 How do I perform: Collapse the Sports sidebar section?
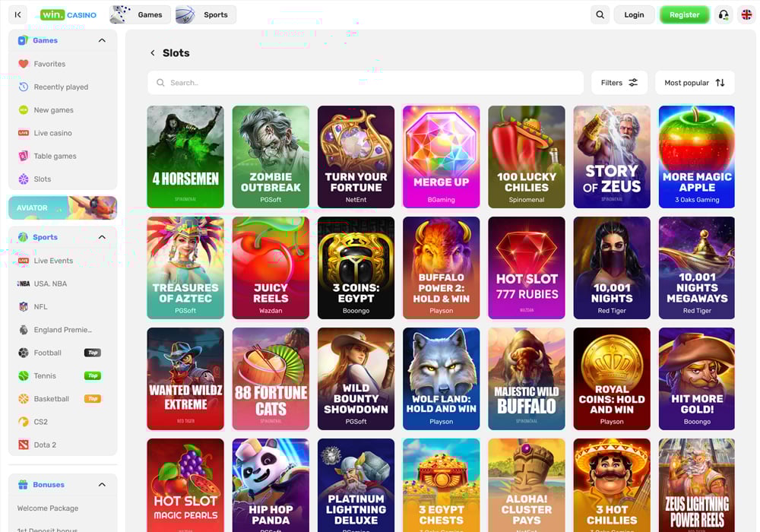tap(102, 237)
